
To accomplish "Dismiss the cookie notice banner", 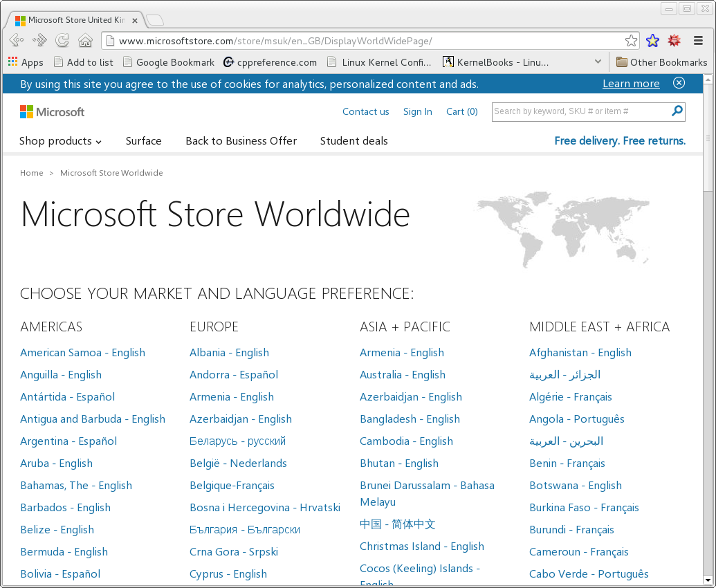I will point(679,83).
